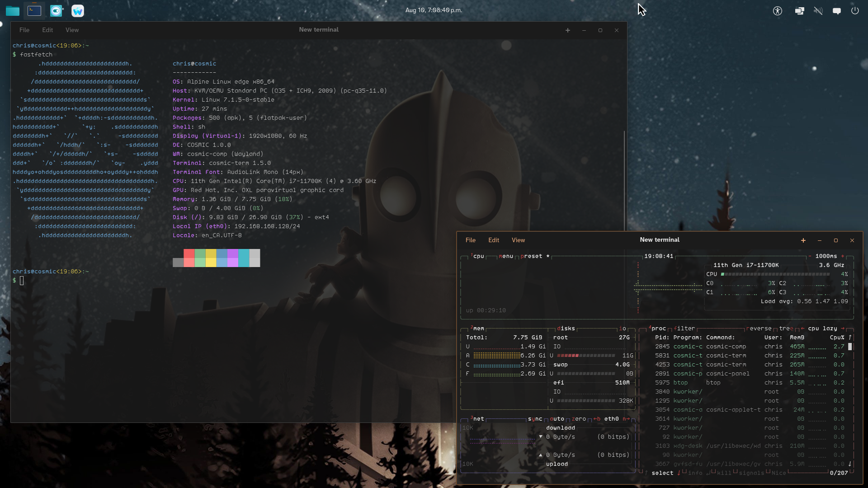Decrease btop update interval with minus
This screenshot has width=868, height=488.
point(810,256)
